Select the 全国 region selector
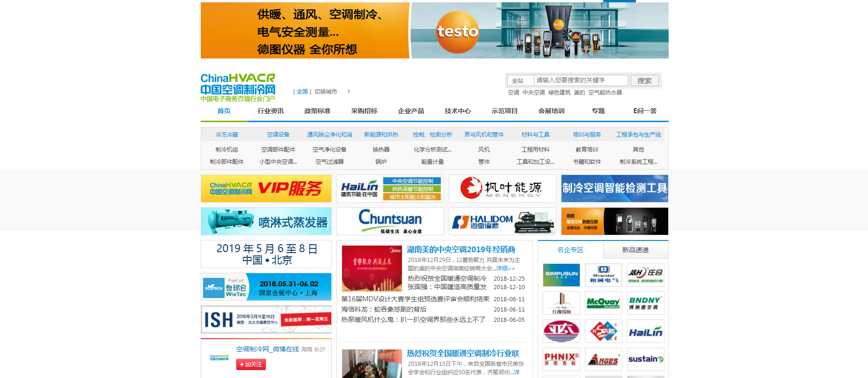Viewport: 868px width, 378px height. (302, 92)
